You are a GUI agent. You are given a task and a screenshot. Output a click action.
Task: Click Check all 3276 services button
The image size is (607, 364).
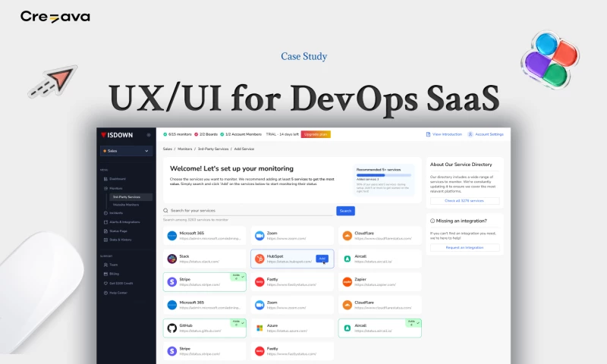click(x=464, y=201)
